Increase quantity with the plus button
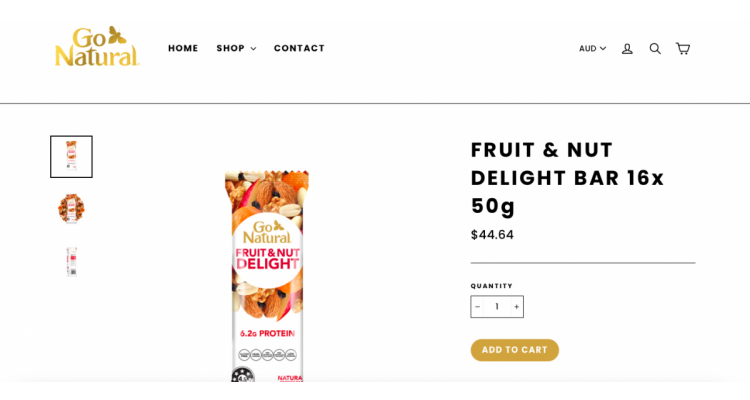The height and width of the screenshot is (400, 750). tap(517, 307)
